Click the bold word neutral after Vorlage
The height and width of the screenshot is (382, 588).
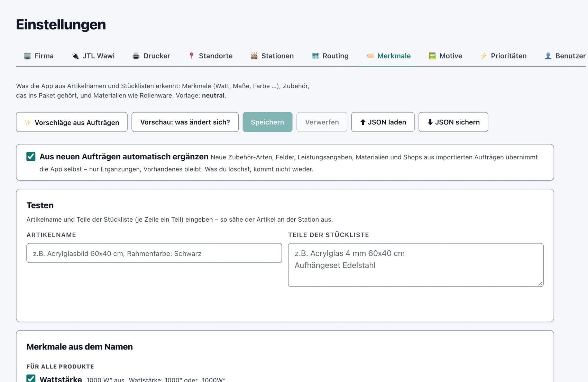[x=213, y=95]
